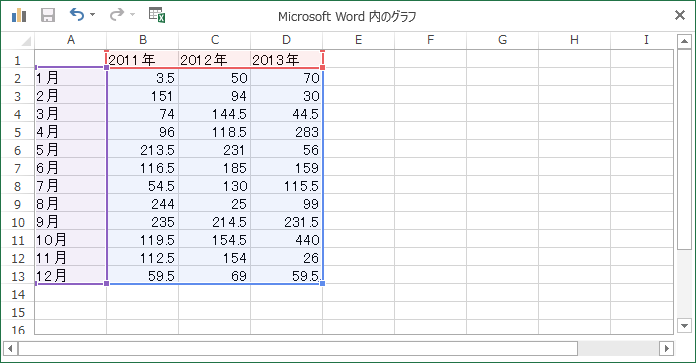The width and height of the screenshot is (696, 363).
Task: Save the chart data with floppy icon
Action: coord(48,15)
